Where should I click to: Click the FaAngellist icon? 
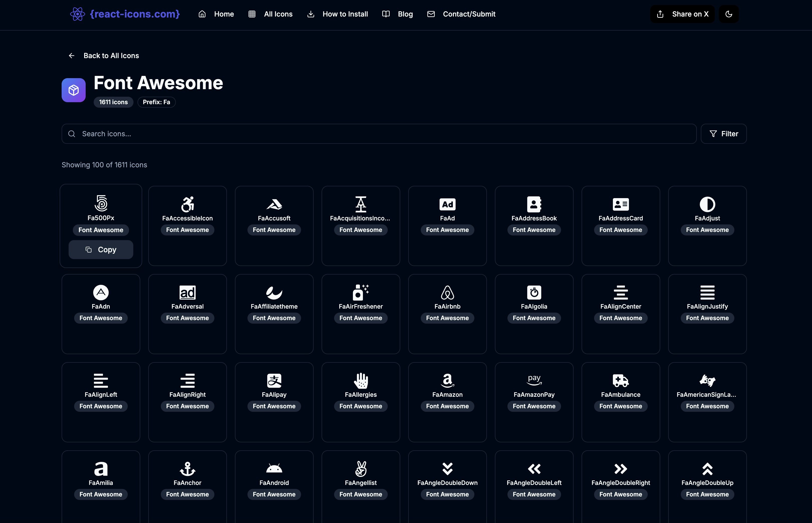point(361,469)
